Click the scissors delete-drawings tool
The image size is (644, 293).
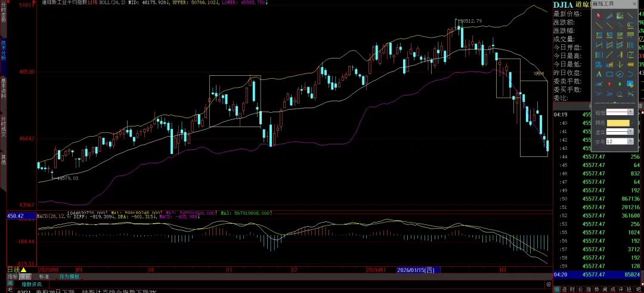pyautogui.click(x=630, y=94)
